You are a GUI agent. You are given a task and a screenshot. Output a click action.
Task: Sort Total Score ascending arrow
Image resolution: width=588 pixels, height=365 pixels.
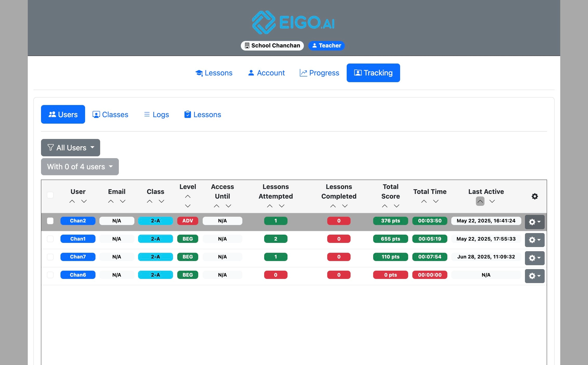click(385, 206)
